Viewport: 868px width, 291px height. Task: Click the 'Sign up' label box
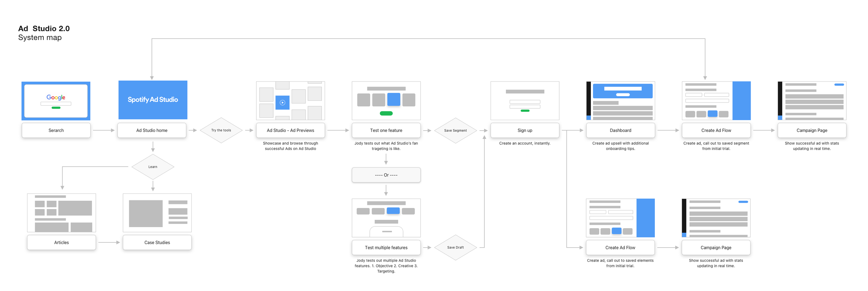pos(525,130)
